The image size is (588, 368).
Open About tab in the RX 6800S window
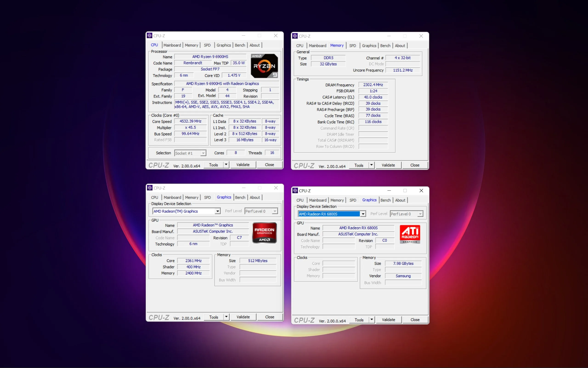pyautogui.click(x=400, y=200)
